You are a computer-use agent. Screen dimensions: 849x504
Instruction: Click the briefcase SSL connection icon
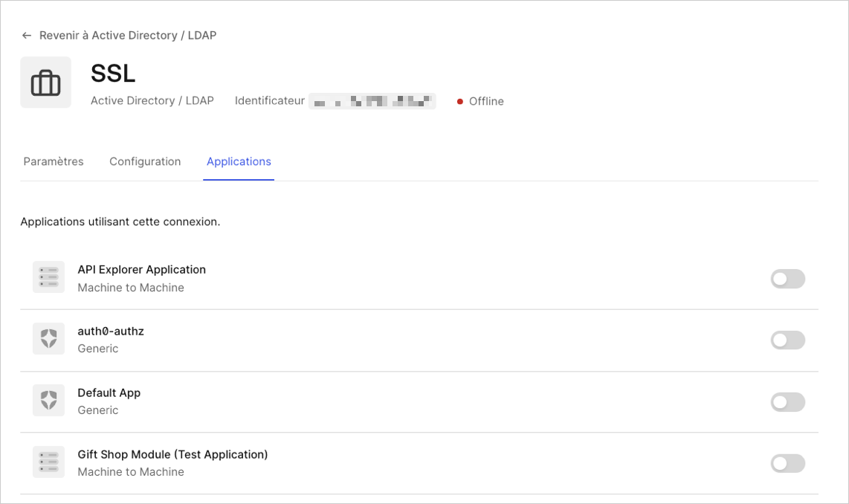[x=45, y=83]
